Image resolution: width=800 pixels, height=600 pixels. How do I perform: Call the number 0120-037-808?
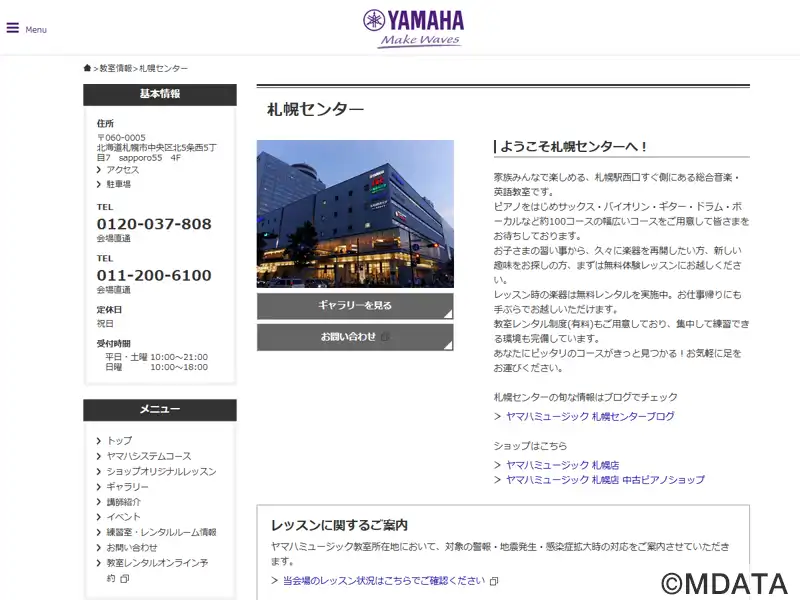coord(154,223)
